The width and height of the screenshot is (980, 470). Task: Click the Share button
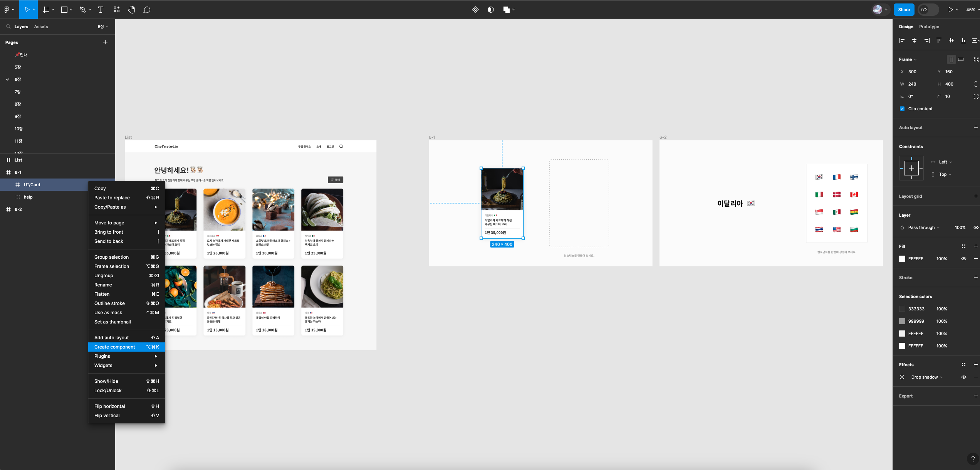[904, 10]
